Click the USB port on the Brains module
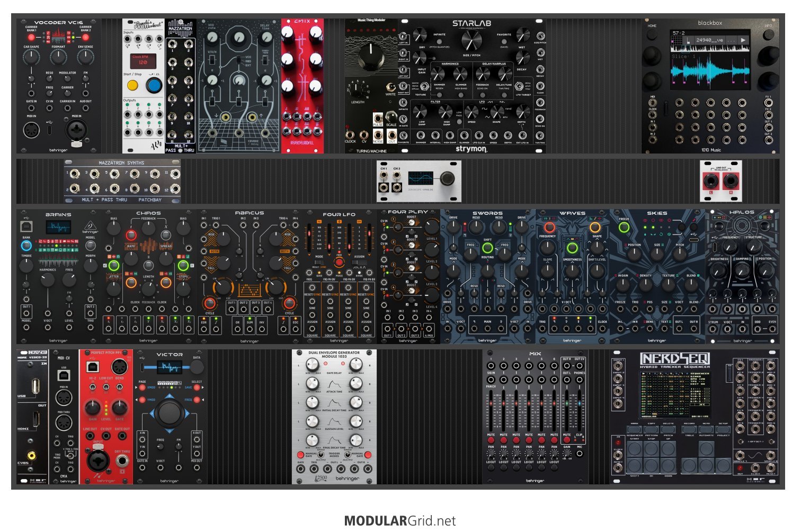The height and width of the screenshot is (532, 801). (x=26, y=227)
